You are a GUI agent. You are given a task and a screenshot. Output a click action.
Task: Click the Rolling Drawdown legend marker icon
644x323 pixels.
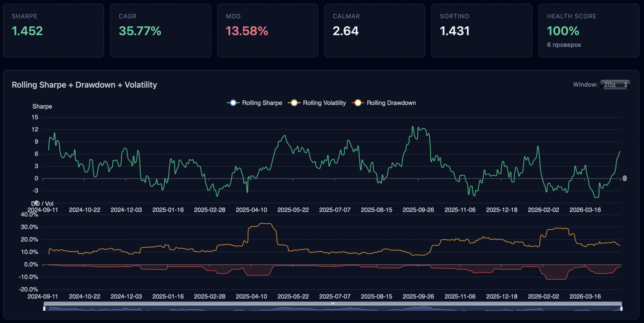point(358,103)
